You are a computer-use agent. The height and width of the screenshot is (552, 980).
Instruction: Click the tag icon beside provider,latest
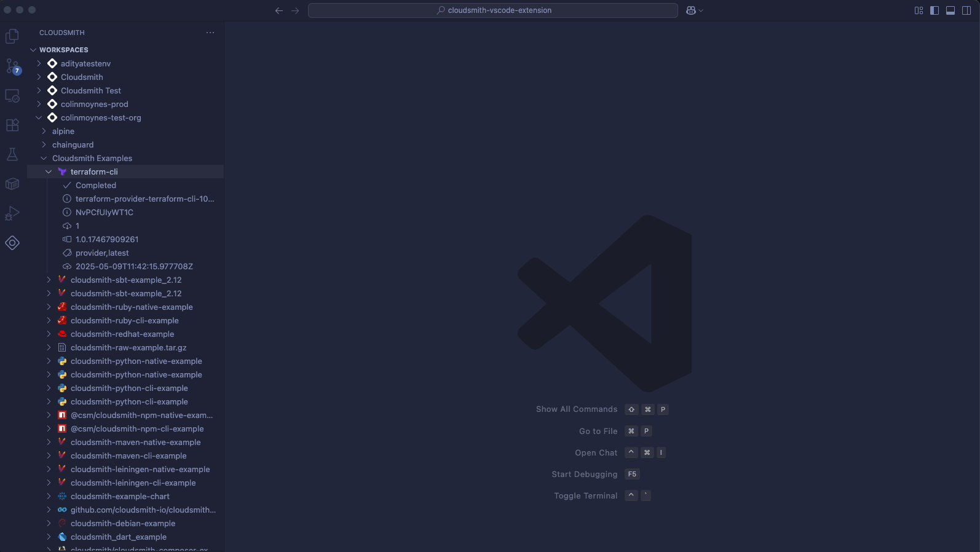67,253
